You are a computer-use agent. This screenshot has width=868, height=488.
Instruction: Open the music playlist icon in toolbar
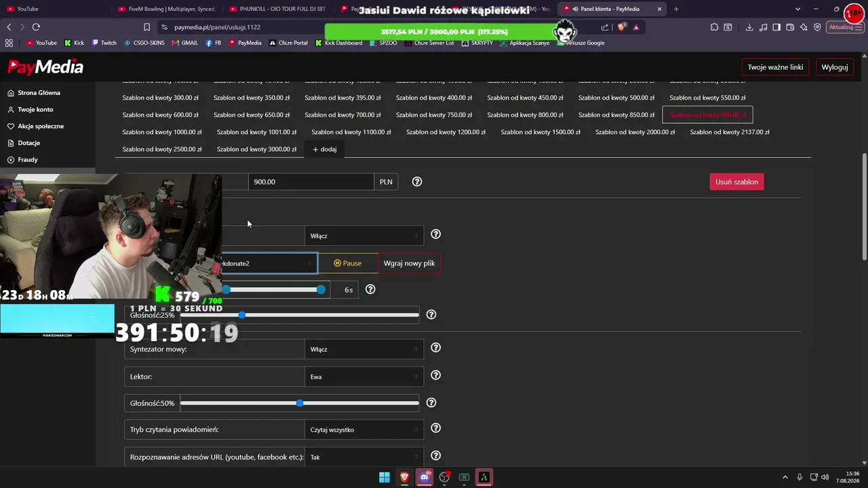(x=764, y=27)
